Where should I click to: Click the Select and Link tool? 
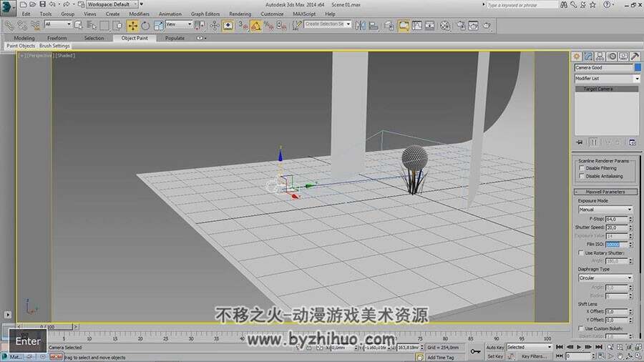(x=9, y=26)
